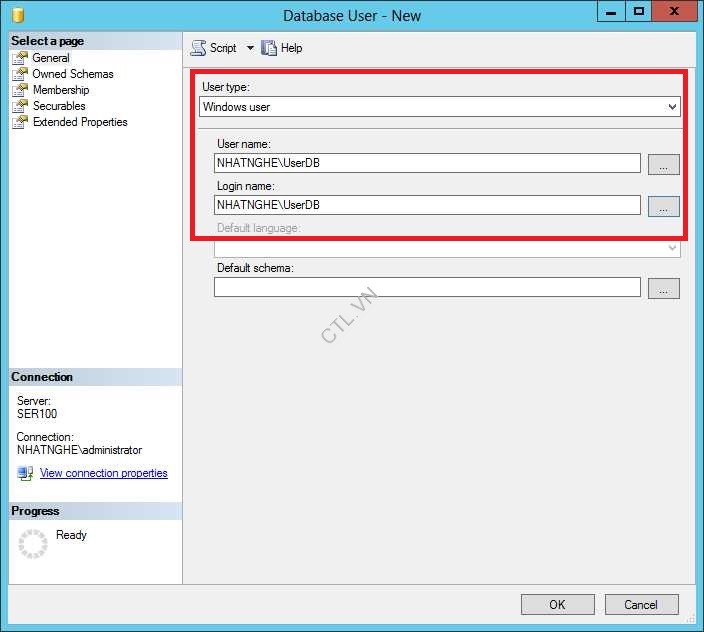The width and height of the screenshot is (704, 632).
Task: Switch to the Membership page
Action: click(x=61, y=90)
